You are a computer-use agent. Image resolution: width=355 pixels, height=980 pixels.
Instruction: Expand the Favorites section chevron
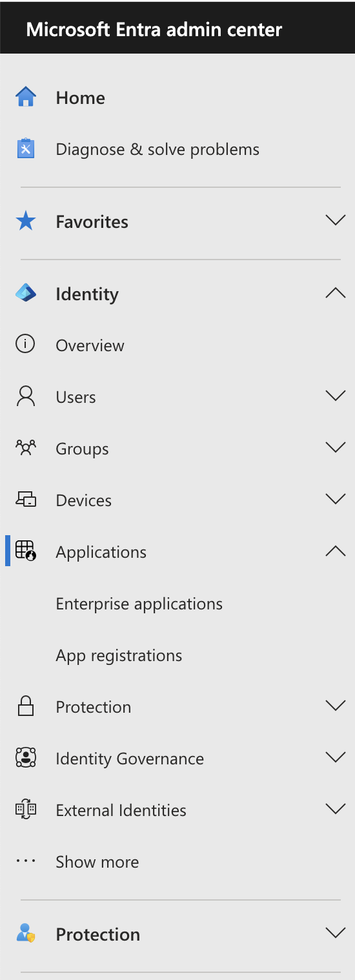pyautogui.click(x=336, y=221)
